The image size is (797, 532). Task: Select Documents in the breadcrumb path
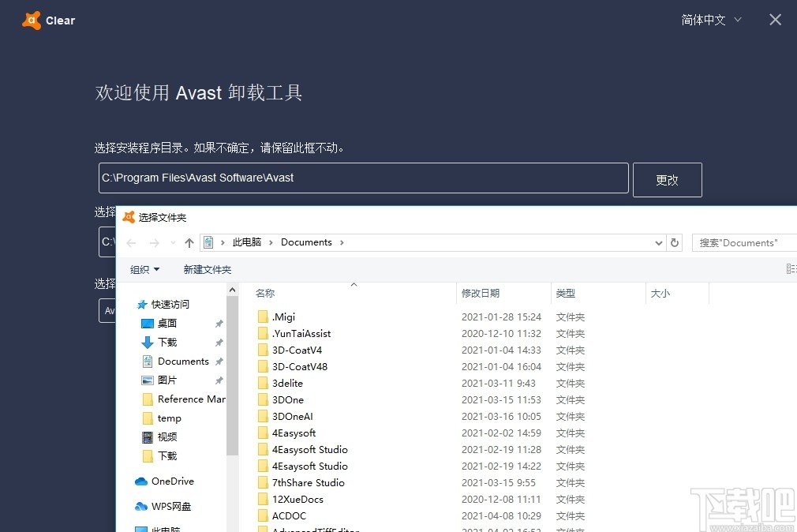(x=306, y=242)
